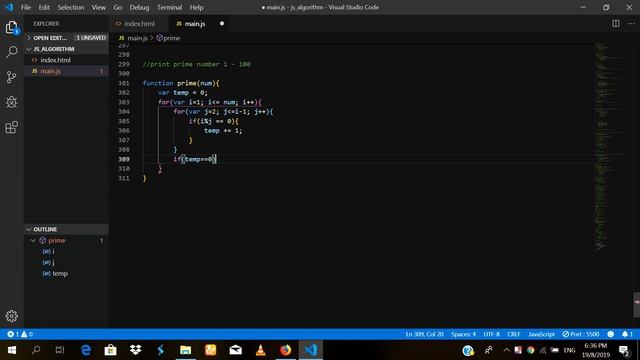Image resolution: width=640 pixels, height=360 pixels.
Task: Open the File menu
Action: pos(26,7)
